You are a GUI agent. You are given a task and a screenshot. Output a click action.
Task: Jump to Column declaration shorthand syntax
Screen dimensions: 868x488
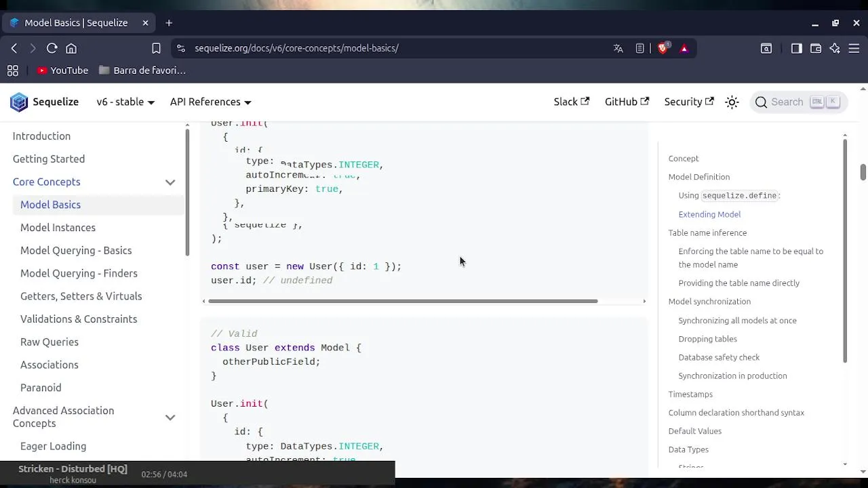[736, 413]
